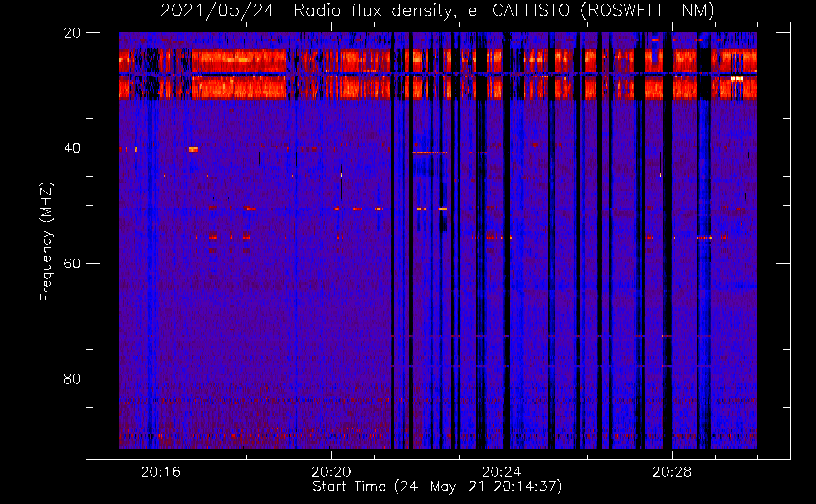
Task: Click the '80' frequency tick label
Action: tap(72, 379)
